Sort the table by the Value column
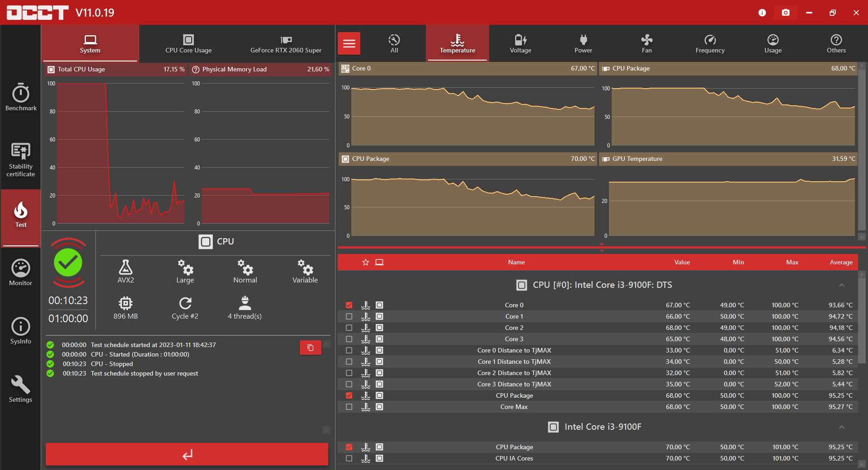Screen dimensions: 868x470 tap(682, 262)
